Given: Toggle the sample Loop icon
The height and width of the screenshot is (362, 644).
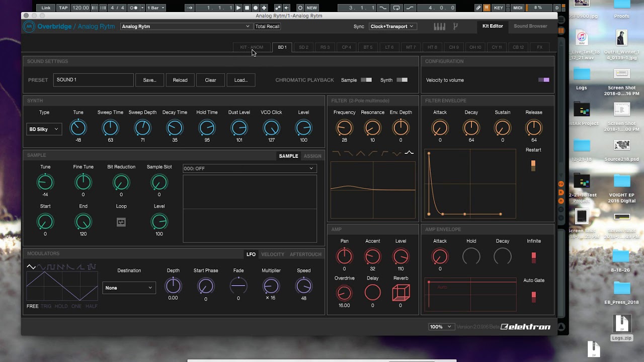Looking at the screenshot, I should tap(121, 222).
